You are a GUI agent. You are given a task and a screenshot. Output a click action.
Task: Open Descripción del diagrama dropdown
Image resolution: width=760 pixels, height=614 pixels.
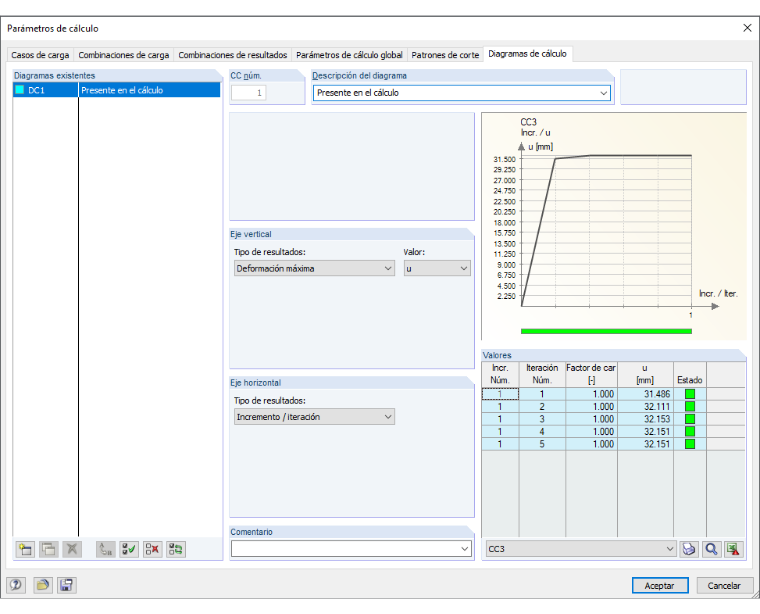click(603, 93)
